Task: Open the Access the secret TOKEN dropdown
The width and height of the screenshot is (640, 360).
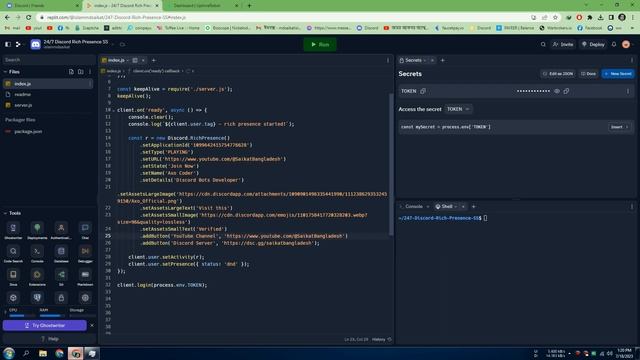Action: pos(458,109)
